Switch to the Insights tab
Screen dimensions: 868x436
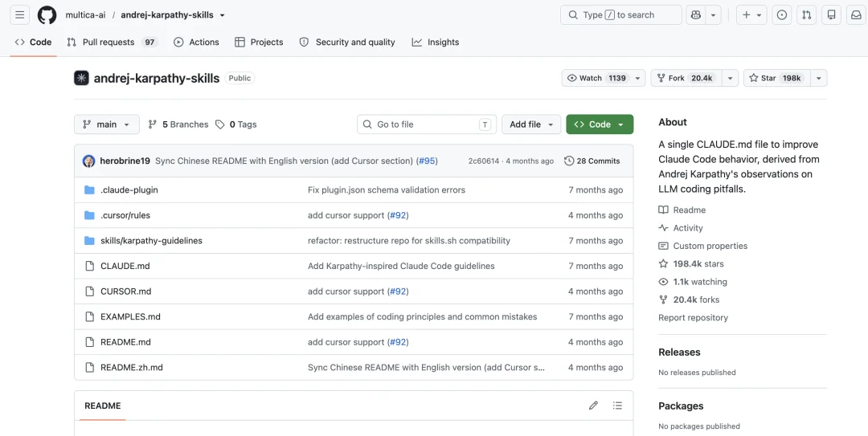(x=436, y=42)
